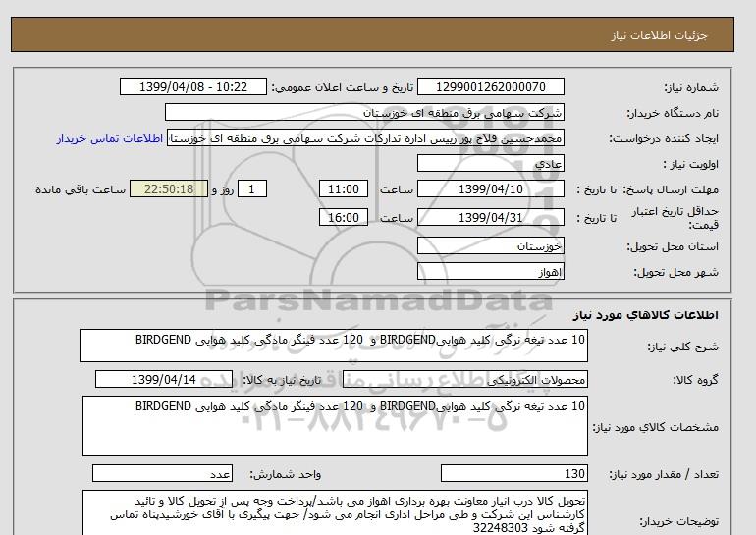
Task: Click the buyer organization name field
Action: pyautogui.click(x=364, y=112)
